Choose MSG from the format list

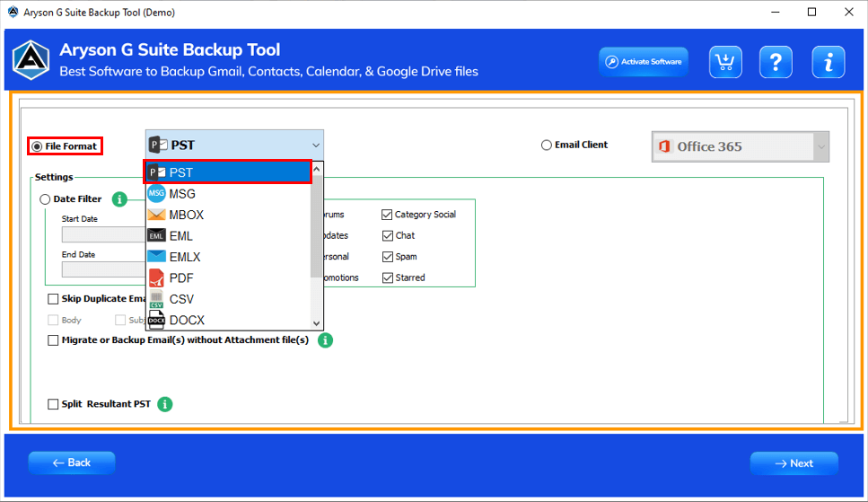click(228, 193)
